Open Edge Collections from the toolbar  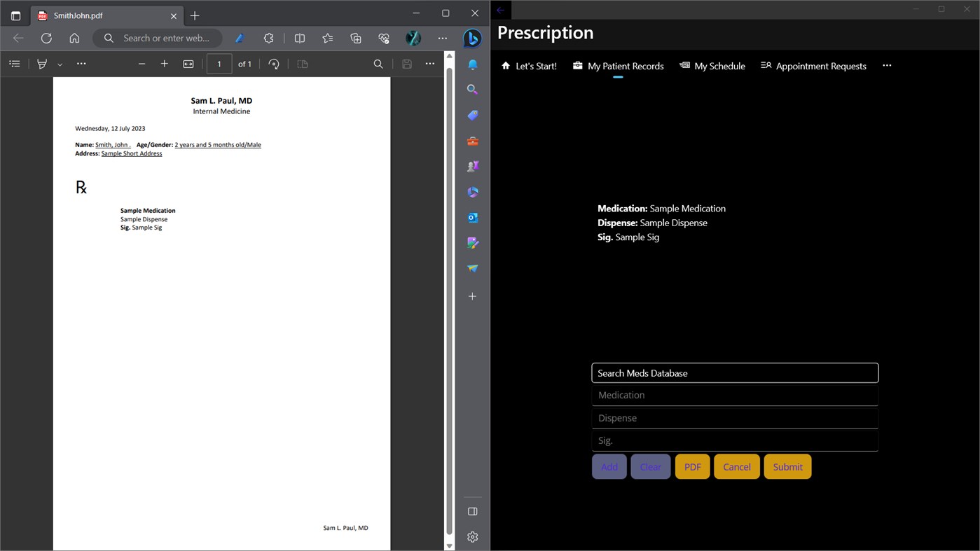[356, 39]
